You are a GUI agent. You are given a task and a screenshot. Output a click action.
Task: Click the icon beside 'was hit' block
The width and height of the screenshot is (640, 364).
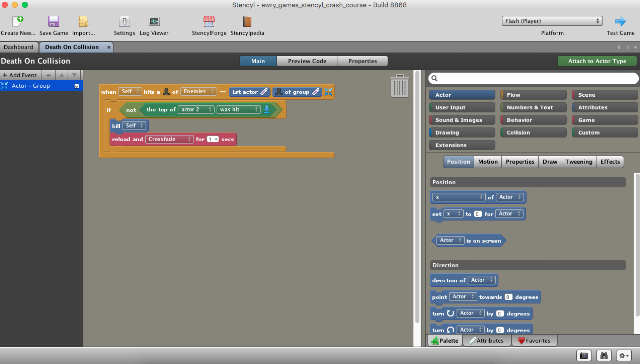click(267, 109)
